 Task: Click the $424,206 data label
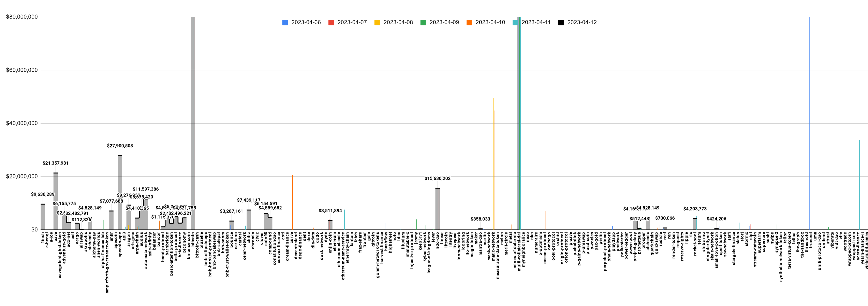(716, 219)
